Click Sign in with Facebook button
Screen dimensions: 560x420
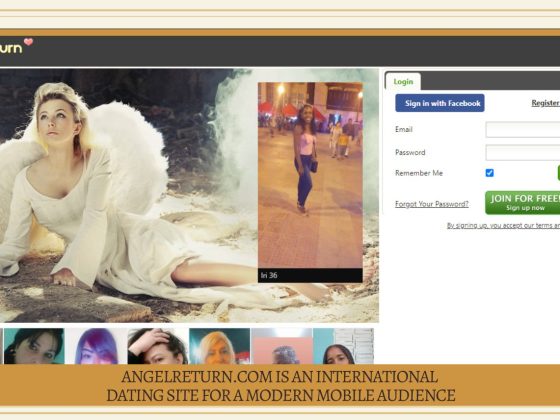point(440,103)
